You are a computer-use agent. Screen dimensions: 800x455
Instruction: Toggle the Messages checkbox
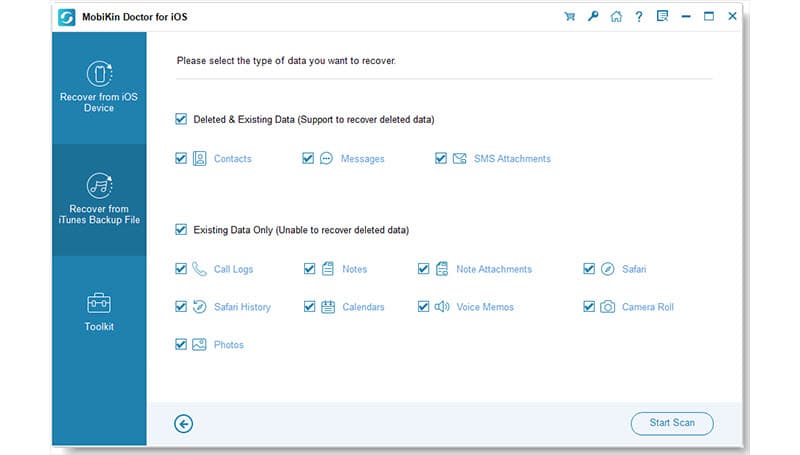click(x=308, y=158)
